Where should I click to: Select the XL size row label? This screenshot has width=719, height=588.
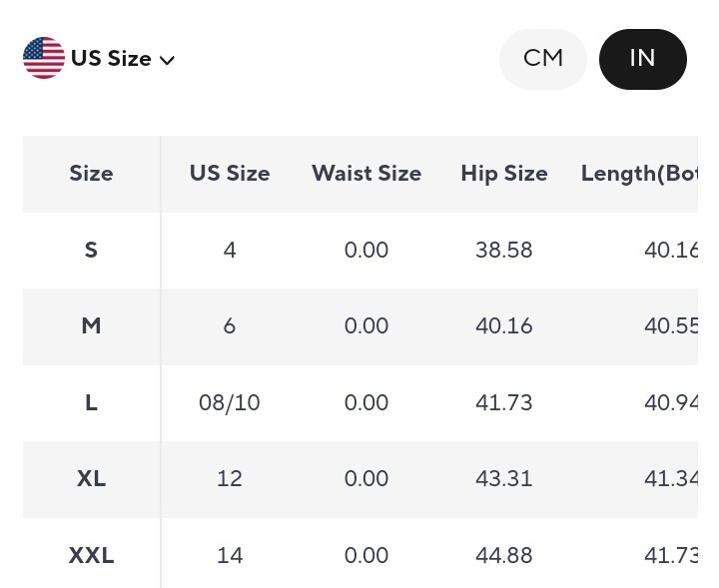point(91,479)
